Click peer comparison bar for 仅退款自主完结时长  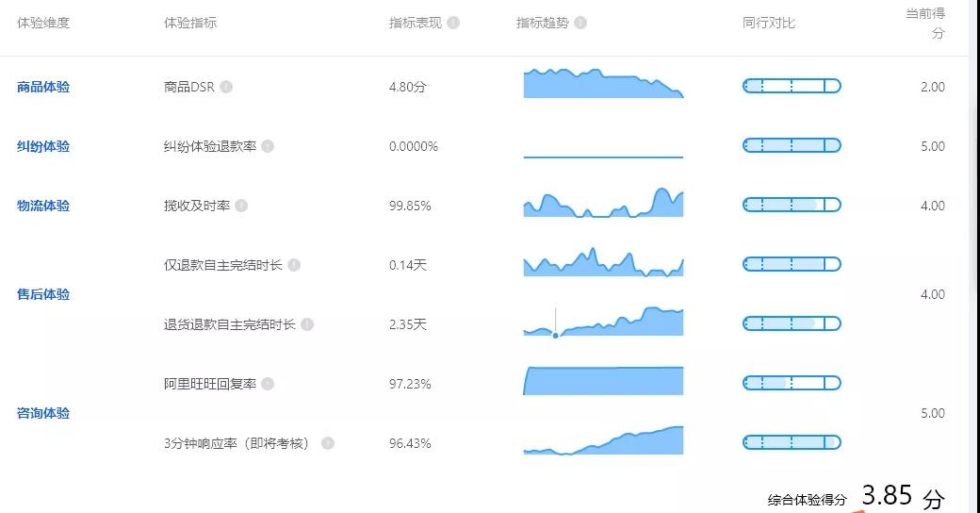pos(792,265)
